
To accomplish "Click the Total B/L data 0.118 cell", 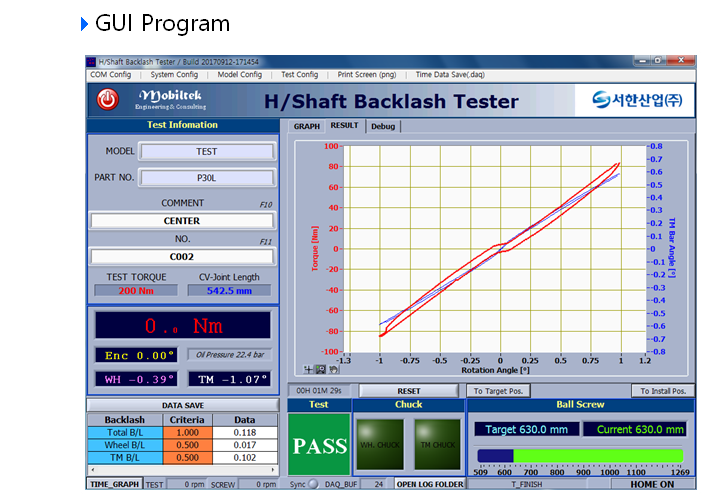I will pyautogui.click(x=245, y=432).
